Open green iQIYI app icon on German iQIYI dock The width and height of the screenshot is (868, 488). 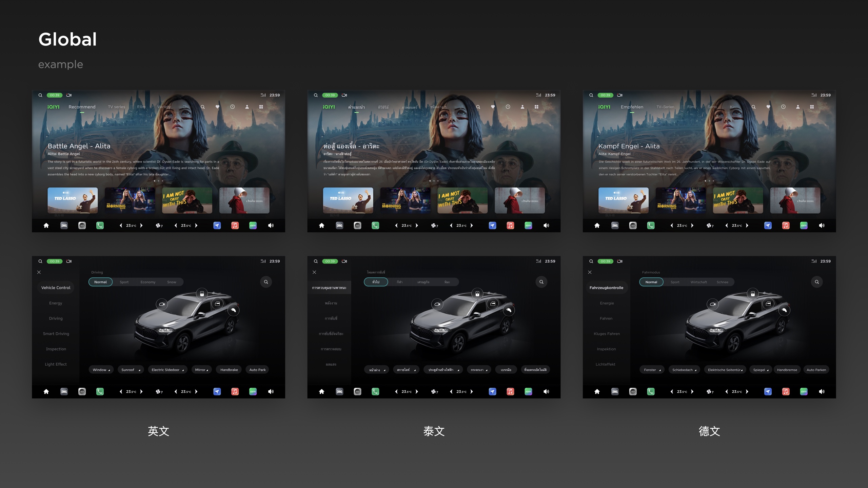click(804, 226)
